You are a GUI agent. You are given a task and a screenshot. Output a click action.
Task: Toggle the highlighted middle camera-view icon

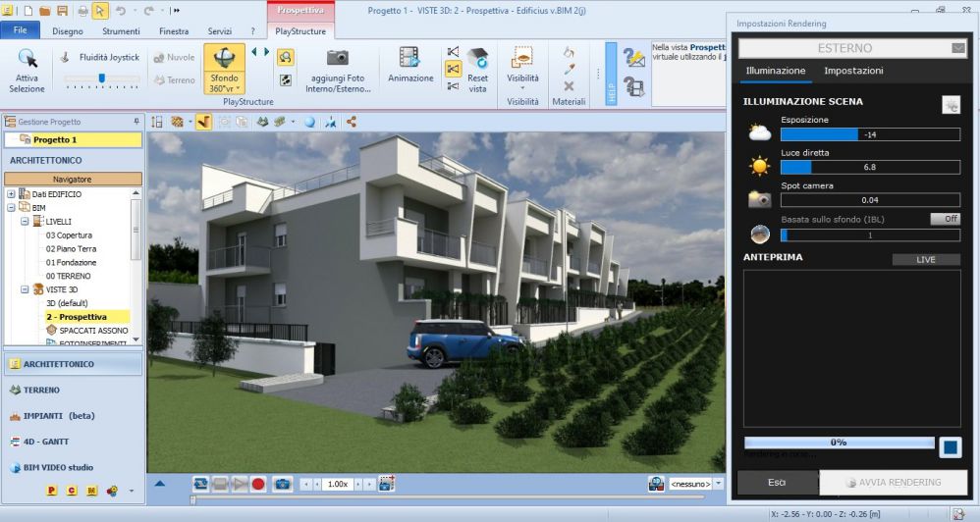pos(453,69)
